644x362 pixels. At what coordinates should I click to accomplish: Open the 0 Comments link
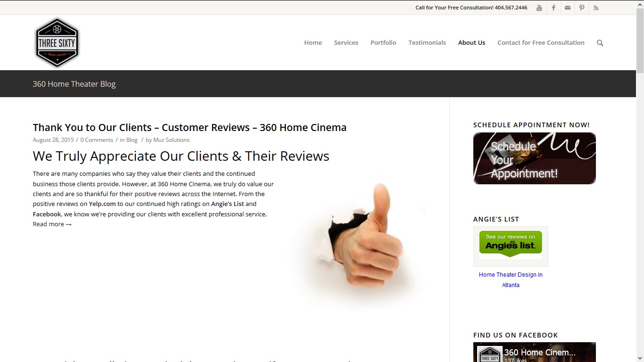point(97,140)
